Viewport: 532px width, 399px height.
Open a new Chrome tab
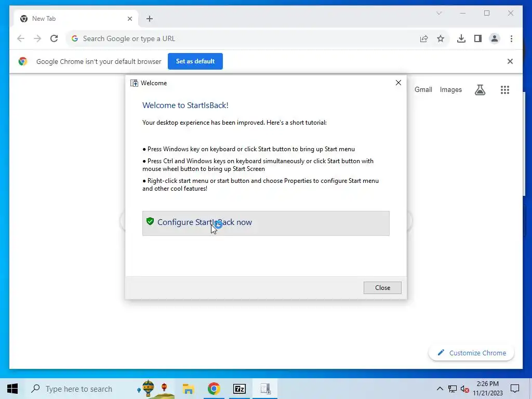click(150, 19)
